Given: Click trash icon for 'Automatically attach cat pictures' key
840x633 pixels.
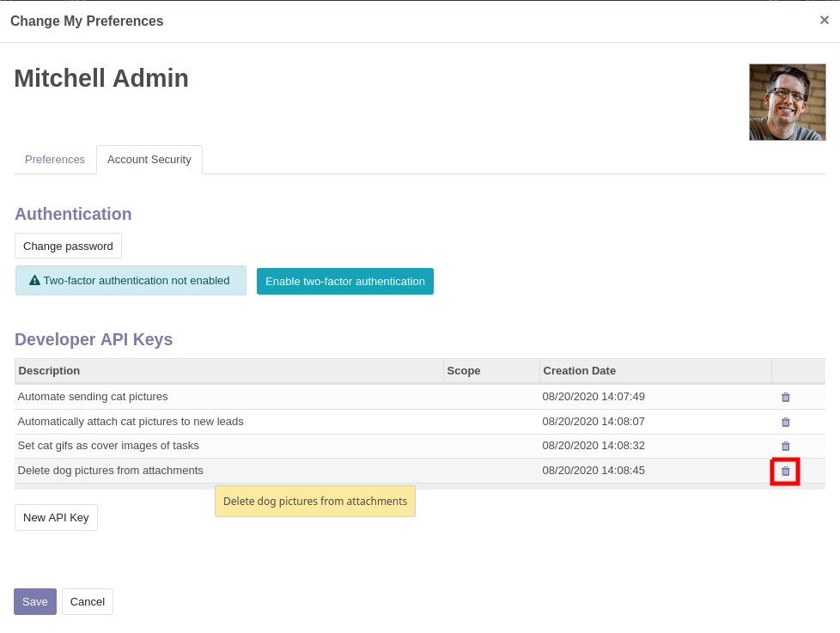Looking at the screenshot, I should [785, 422].
